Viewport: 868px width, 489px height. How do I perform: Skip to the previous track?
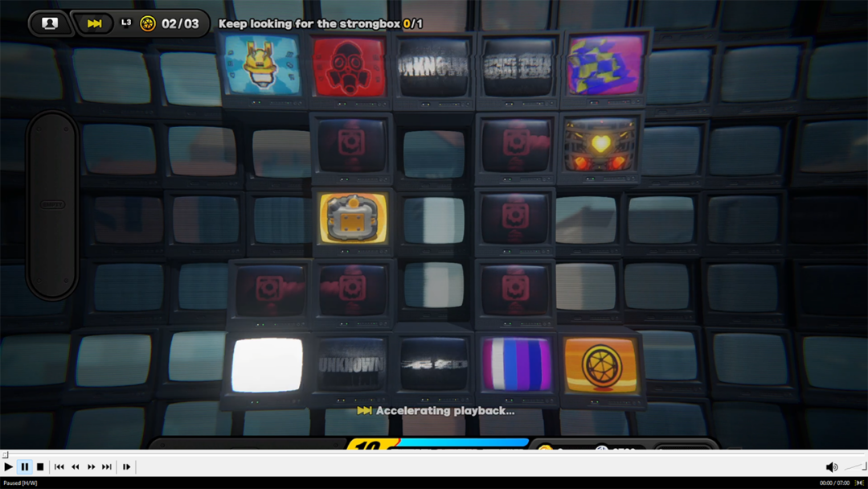[x=59, y=466]
